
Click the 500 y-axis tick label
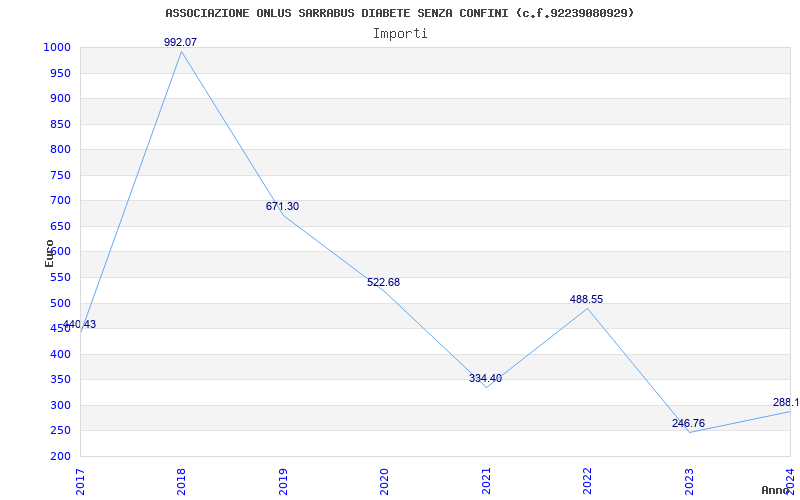click(x=60, y=303)
